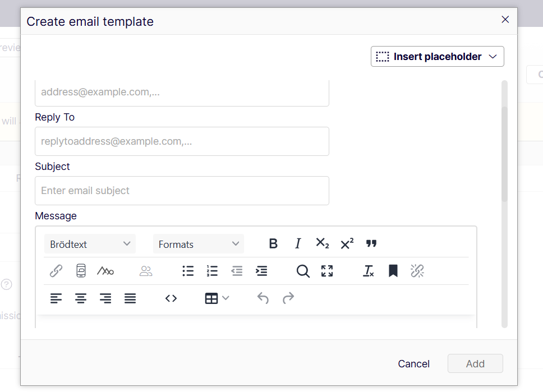Insert a bulleted list

pos(188,271)
